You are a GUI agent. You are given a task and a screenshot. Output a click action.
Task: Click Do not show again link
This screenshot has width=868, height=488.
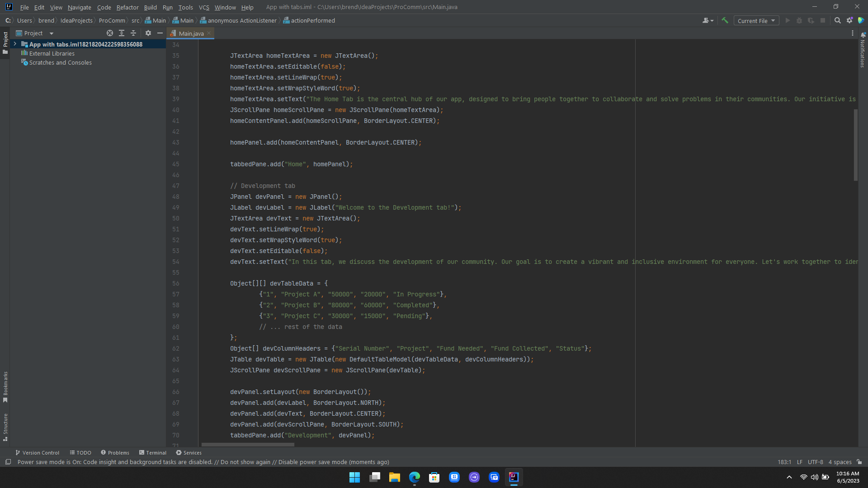pos(246,462)
